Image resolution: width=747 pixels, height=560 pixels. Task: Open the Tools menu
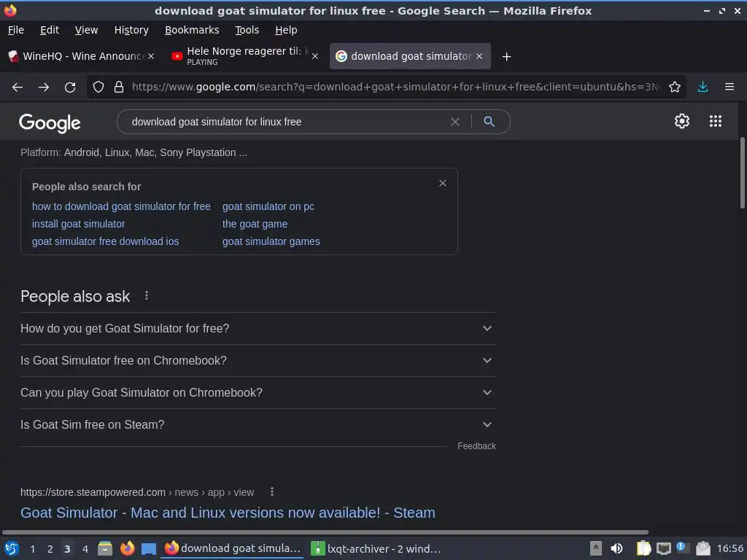click(247, 30)
